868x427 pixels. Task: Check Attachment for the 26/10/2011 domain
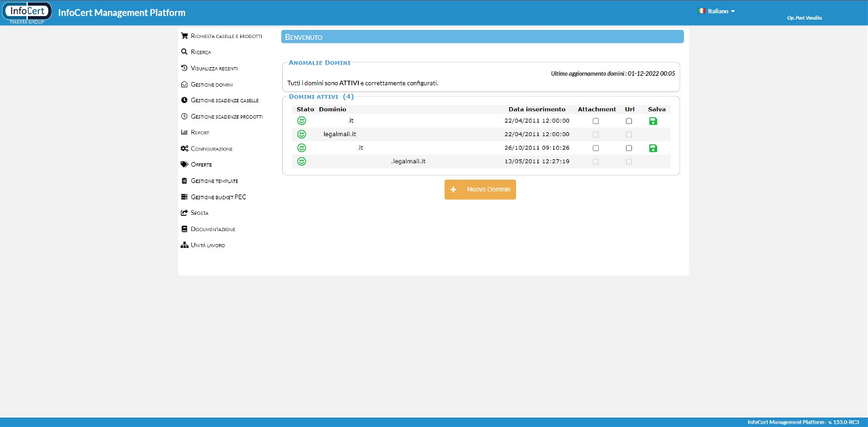point(596,148)
